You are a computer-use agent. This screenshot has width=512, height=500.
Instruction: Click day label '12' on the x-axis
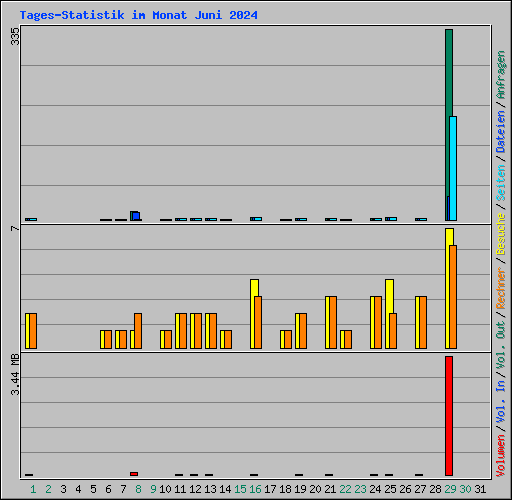[195, 489]
